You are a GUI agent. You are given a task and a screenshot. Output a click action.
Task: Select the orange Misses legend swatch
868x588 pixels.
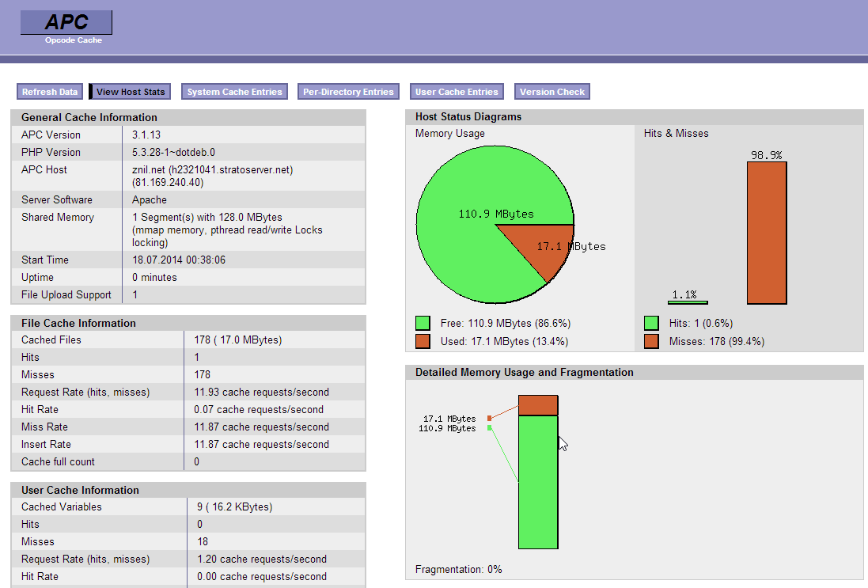(651, 341)
